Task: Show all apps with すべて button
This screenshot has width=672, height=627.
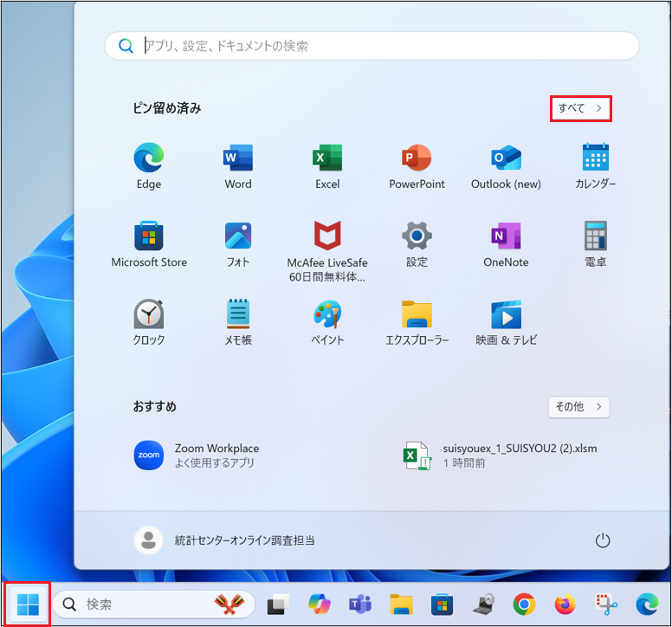Action: (x=581, y=108)
